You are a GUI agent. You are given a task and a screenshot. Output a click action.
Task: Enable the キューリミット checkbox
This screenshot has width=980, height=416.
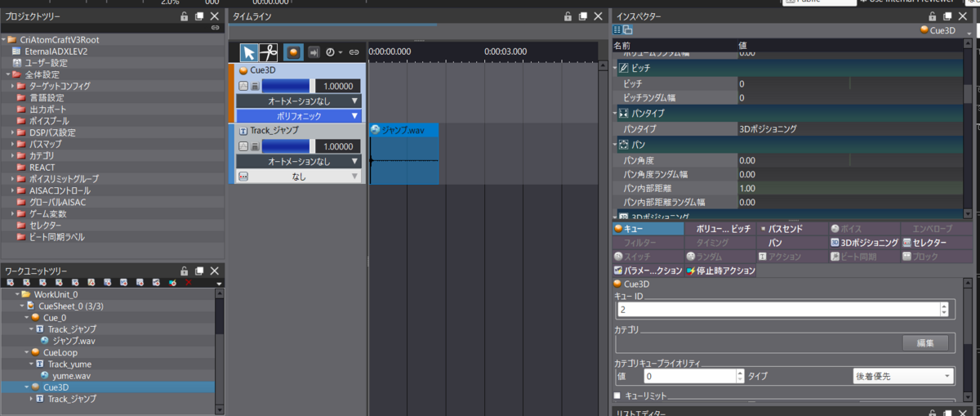pos(617,396)
